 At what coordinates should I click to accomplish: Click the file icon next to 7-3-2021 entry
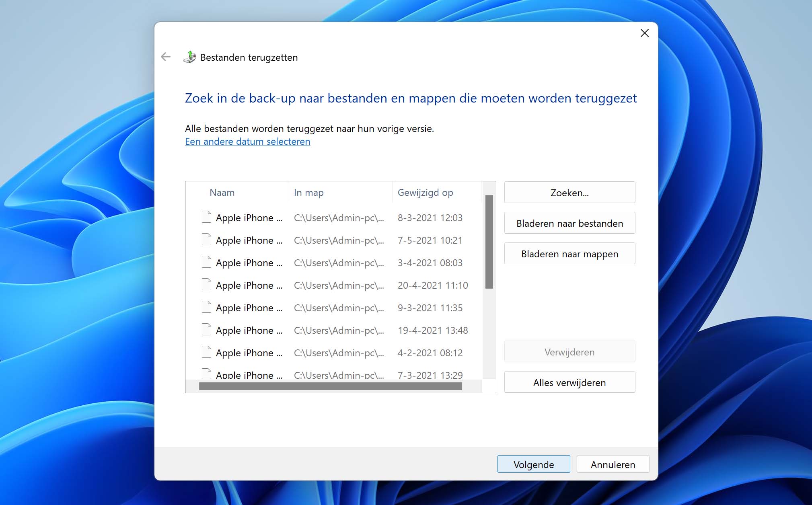pos(205,375)
